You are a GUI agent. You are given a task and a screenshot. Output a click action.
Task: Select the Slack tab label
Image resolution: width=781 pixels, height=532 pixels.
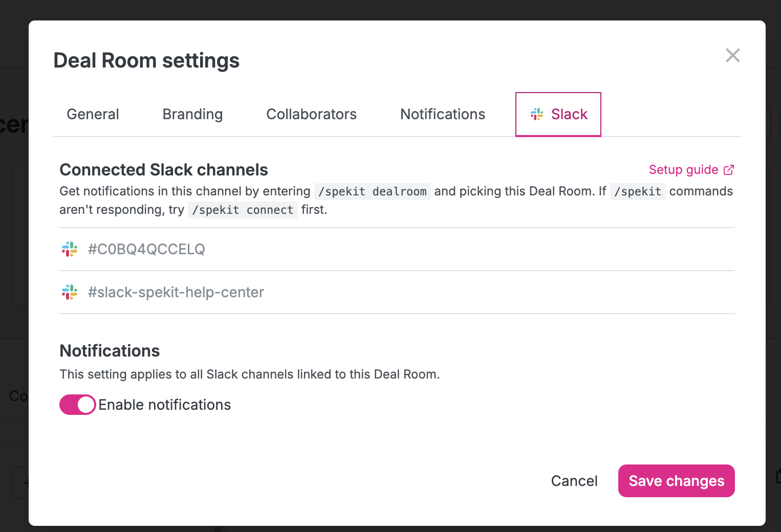point(569,114)
